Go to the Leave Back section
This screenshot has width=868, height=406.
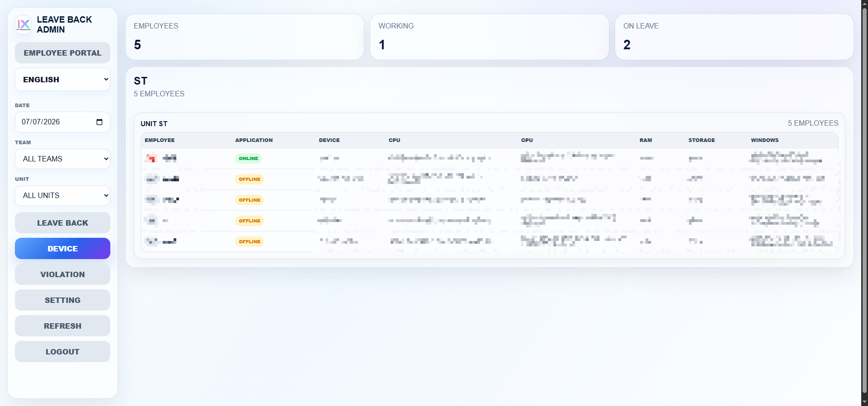coord(62,223)
